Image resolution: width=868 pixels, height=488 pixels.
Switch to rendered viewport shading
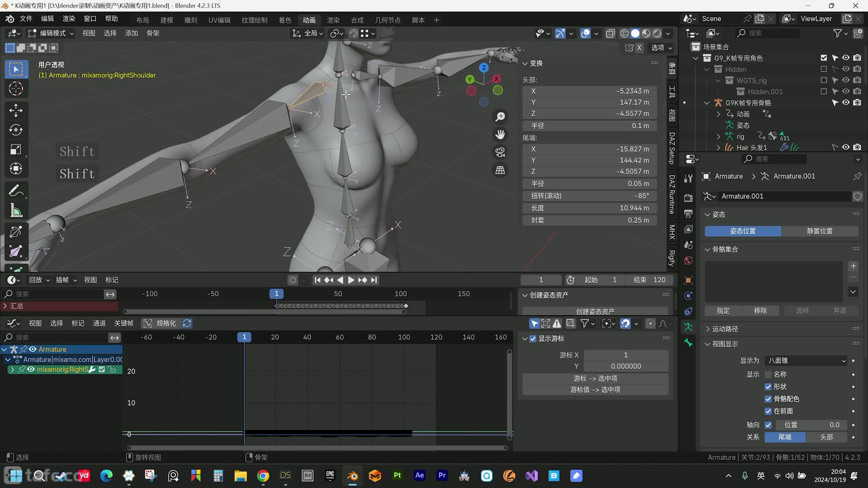[x=657, y=33]
